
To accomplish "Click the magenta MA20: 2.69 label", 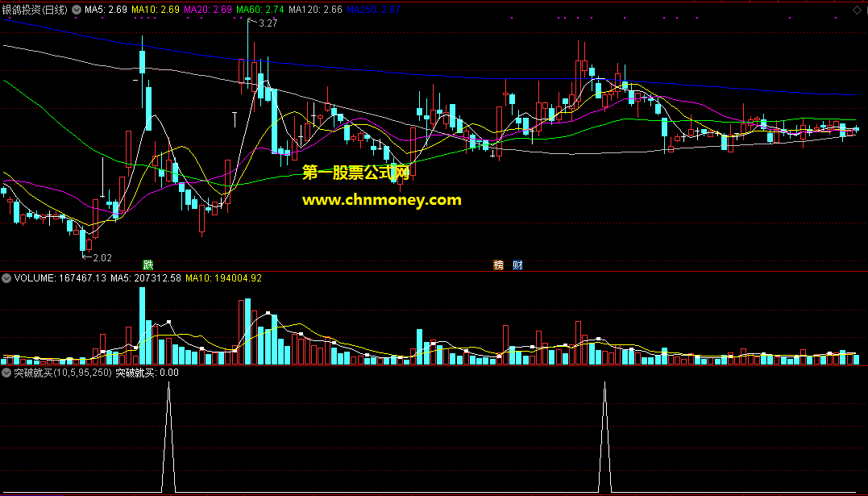I will click(x=208, y=10).
